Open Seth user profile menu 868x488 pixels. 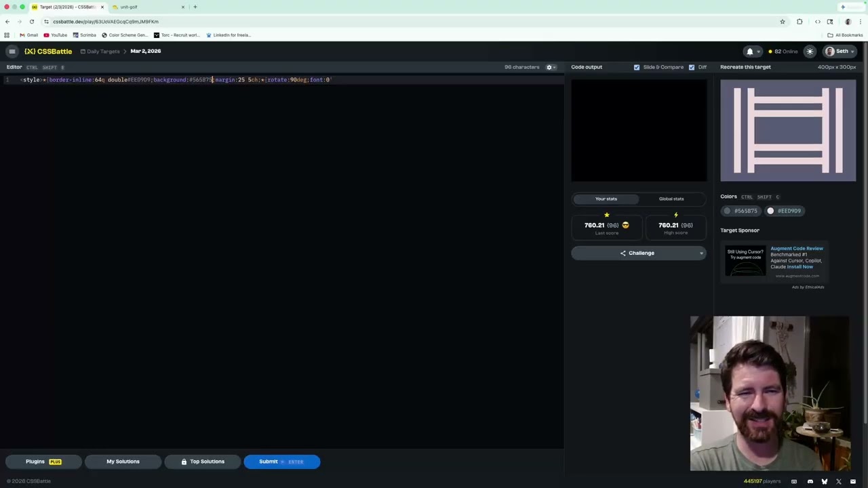[838, 52]
